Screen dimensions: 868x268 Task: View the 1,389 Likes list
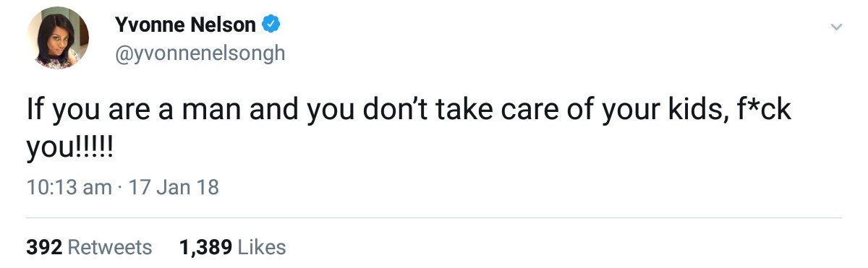pyautogui.click(x=233, y=247)
